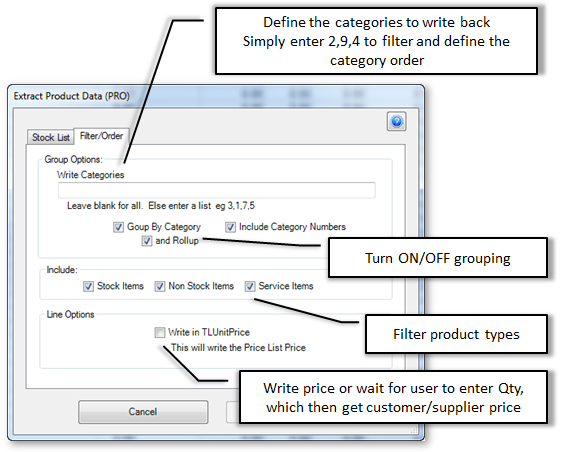
Task: Click the Write price or wait callout
Action: [393, 397]
